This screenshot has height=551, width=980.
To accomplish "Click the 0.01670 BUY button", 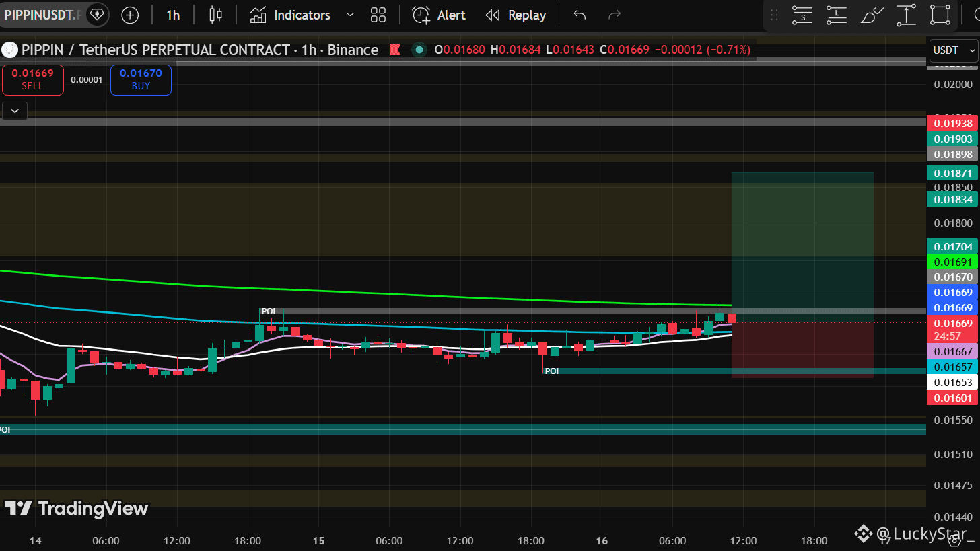I will 141,79.
